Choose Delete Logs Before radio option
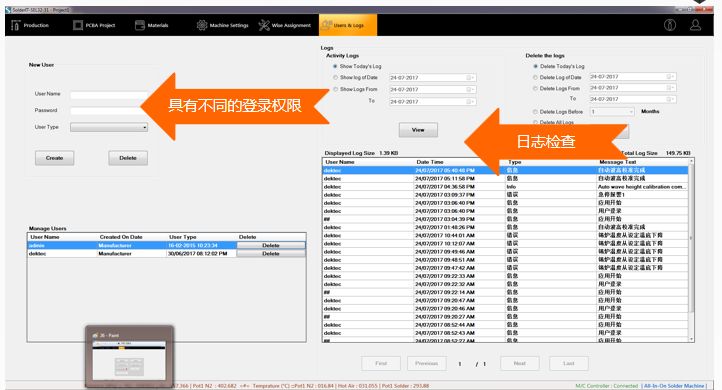The height and width of the screenshot is (390, 722). coord(535,112)
